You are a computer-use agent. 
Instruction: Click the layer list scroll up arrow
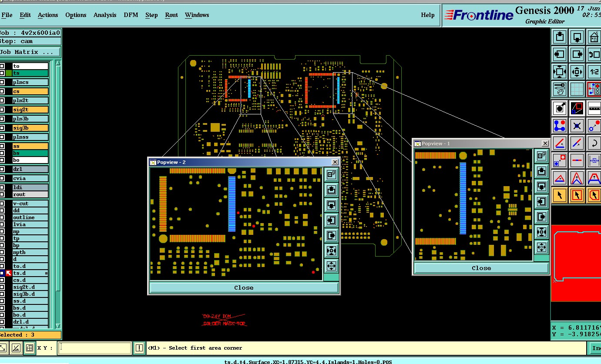tap(58, 63)
